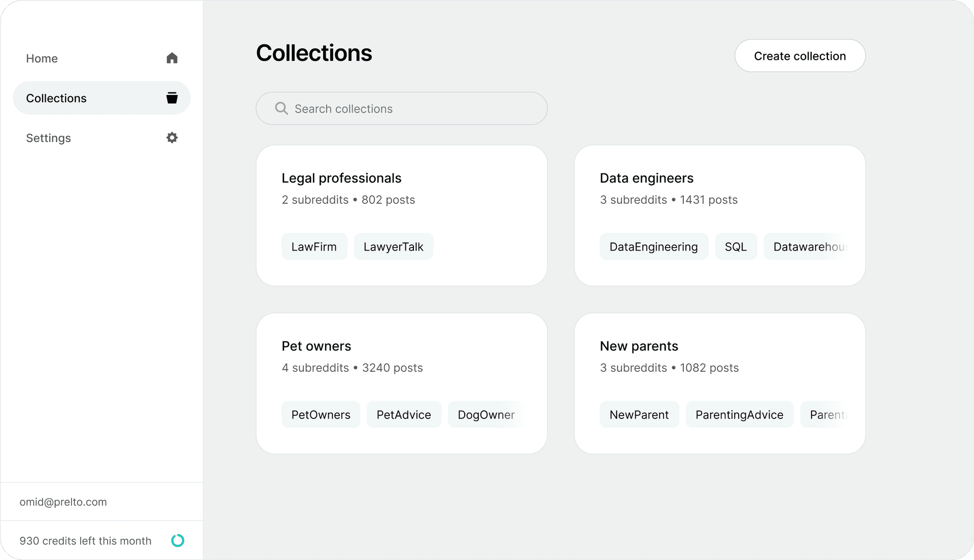This screenshot has width=974, height=560.
Task: Open the Legal professionals collection
Action: [x=341, y=178]
